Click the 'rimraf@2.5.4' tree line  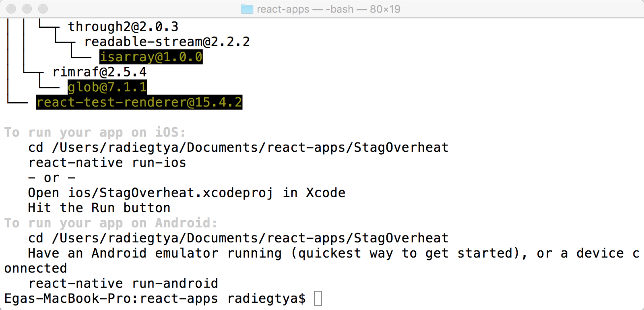99,72
